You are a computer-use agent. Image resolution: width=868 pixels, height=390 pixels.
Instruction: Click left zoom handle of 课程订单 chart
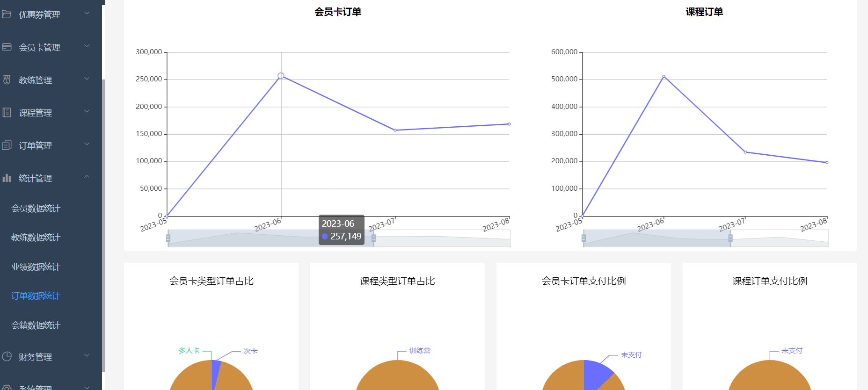click(584, 238)
